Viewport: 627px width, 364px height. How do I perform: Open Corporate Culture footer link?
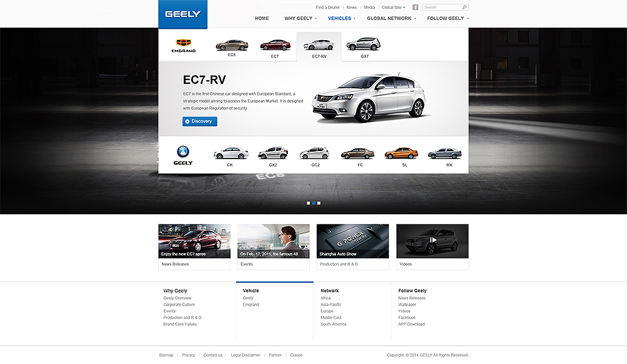(x=179, y=304)
